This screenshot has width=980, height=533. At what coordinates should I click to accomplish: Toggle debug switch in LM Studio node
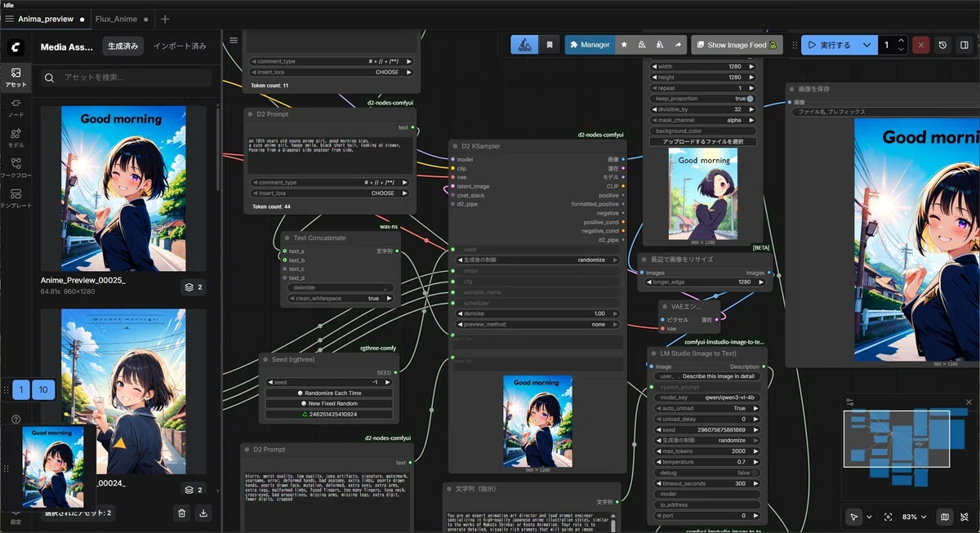[x=755, y=473]
